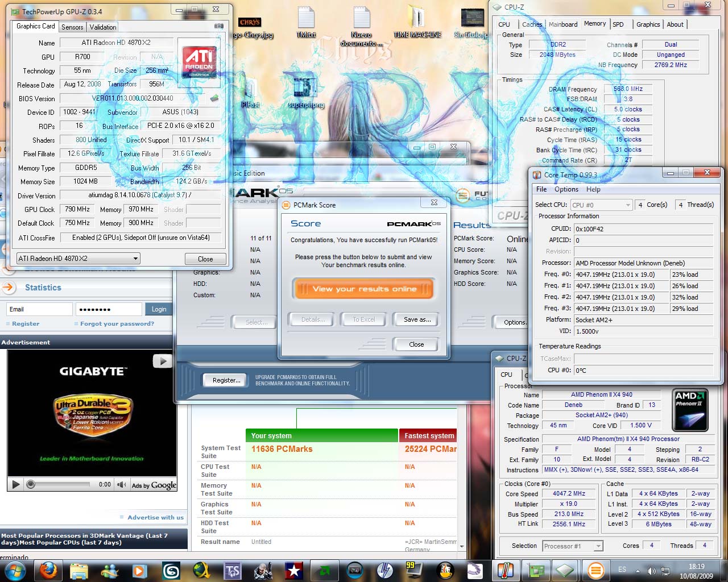Click the Daemon Tools lightning taskbar icon

pos(386,570)
